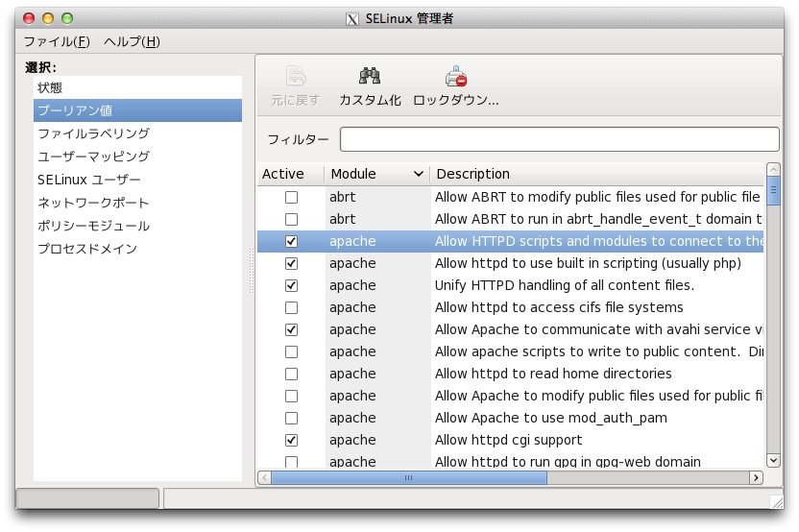Click the Revert (元に戻す) toolbar icon
799x532 pixels.
(296, 77)
